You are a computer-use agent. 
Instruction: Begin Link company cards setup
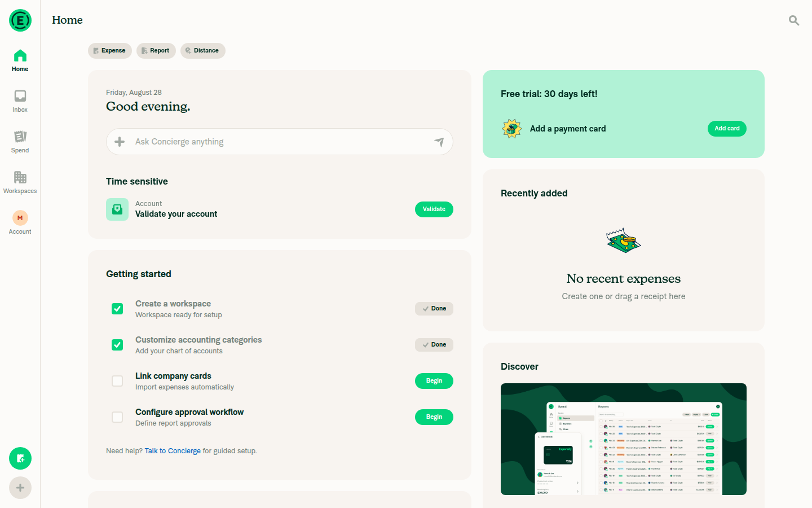[x=434, y=381]
